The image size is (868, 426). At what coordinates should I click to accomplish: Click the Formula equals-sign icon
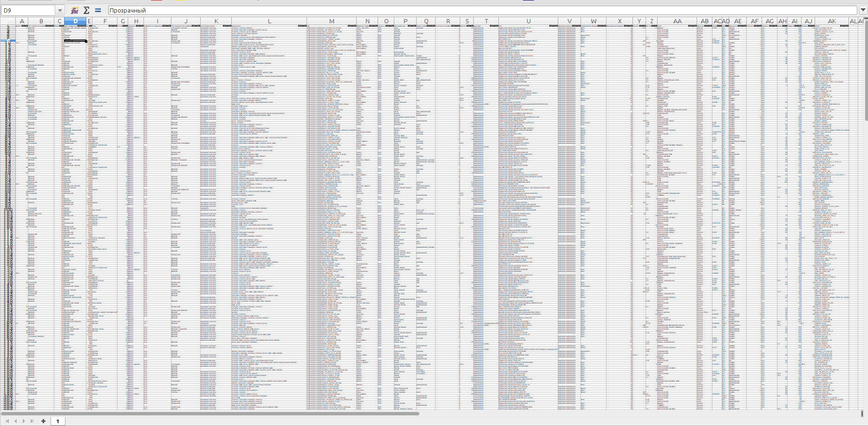98,10
